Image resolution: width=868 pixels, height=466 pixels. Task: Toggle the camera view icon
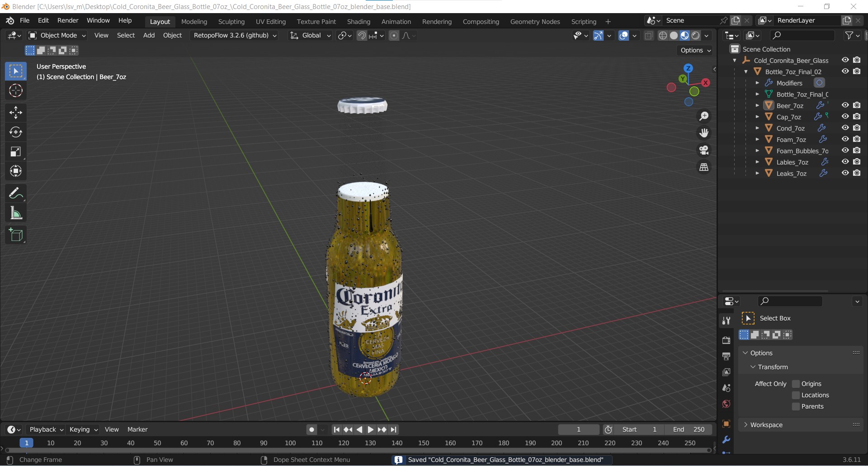pyautogui.click(x=704, y=150)
